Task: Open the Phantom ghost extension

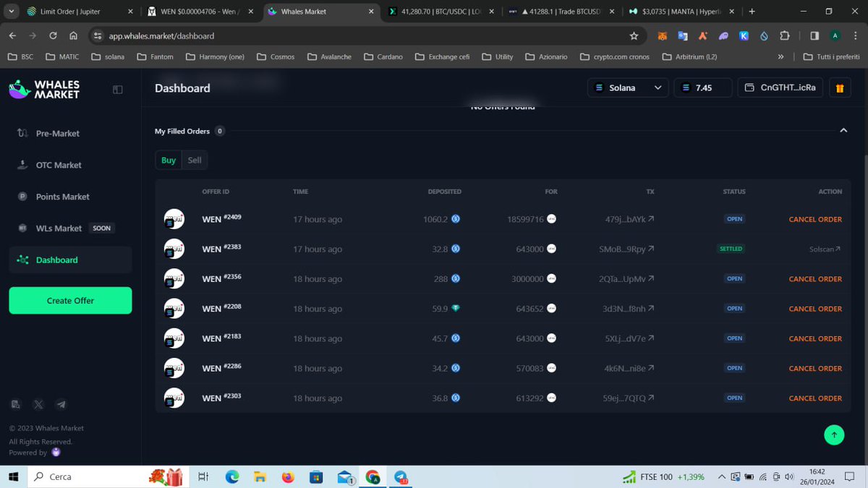Action: (723, 35)
